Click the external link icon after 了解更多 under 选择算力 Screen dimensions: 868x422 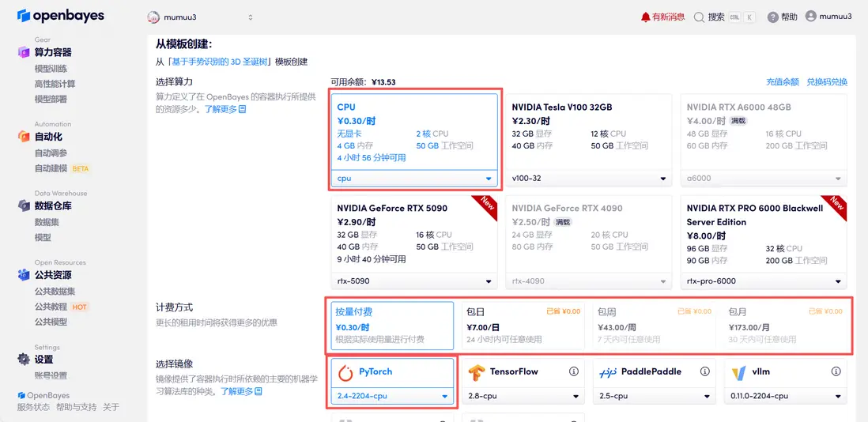point(242,109)
